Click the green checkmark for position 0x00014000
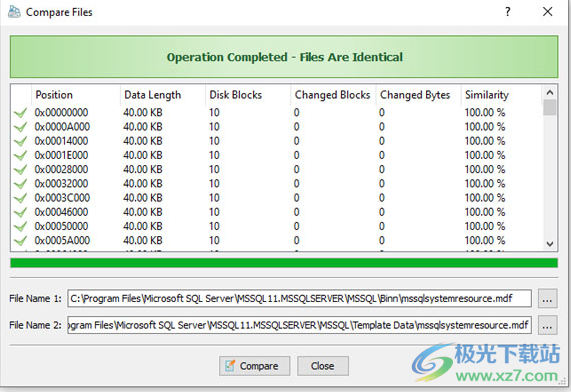The image size is (571, 392). pyautogui.click(x=21, y=141)
